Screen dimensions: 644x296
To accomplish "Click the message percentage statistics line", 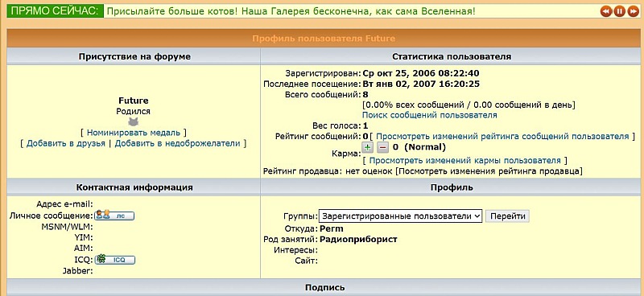I will coord(469,105).
